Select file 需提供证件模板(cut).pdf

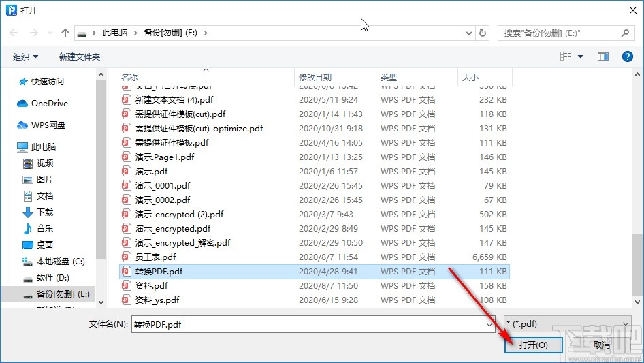click(315, 114)
